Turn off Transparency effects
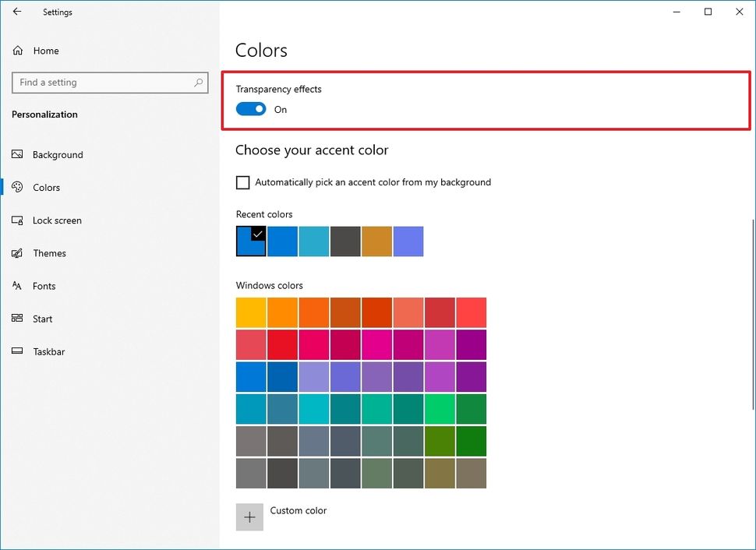The width and height of the screenshot is (756, 550). point(250,109)
